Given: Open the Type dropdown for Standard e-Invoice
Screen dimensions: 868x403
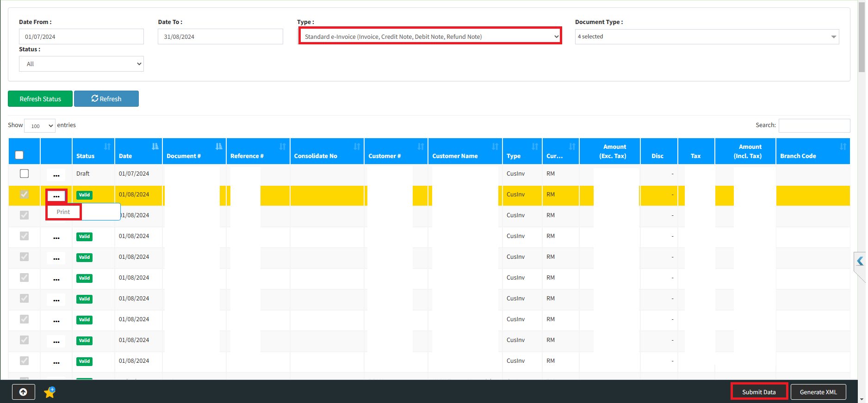Looking at the screenshot, I should [x=430, y=37].
